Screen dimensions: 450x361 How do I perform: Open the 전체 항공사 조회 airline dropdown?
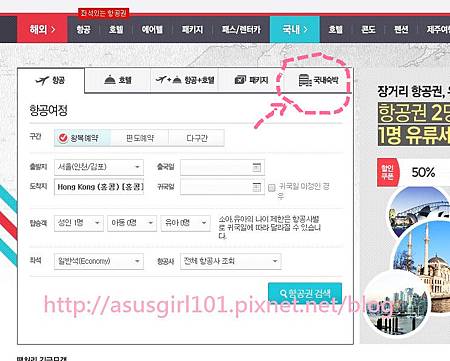pos(231,261)
